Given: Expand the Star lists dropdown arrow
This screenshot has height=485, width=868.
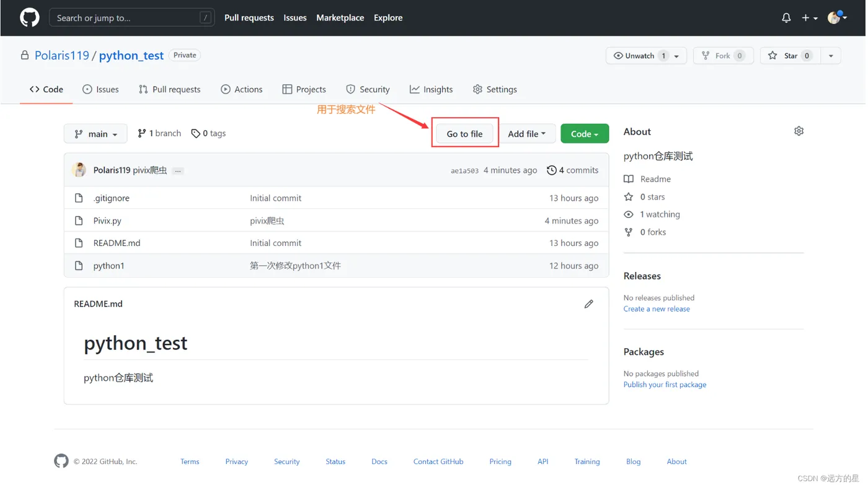Looking at the screenshot, I should (832, 56).
